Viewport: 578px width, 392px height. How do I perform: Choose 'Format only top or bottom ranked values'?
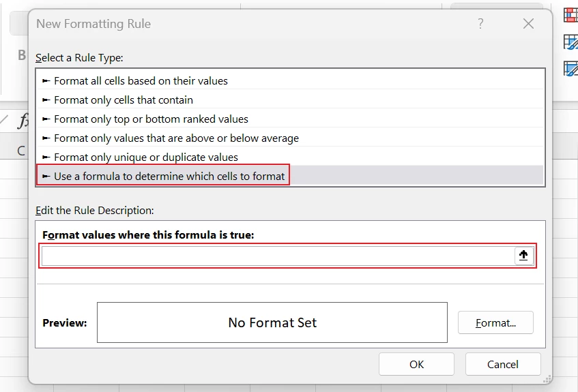(151, 119)
